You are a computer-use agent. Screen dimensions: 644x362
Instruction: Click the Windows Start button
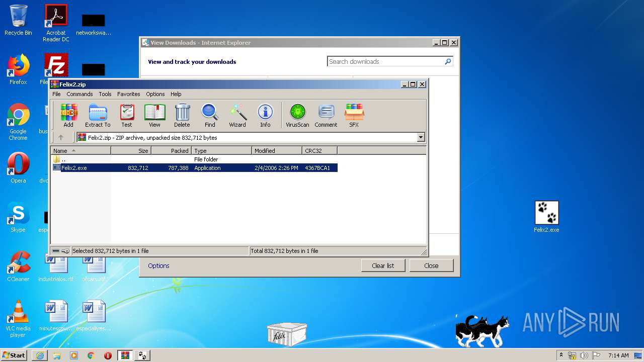coord(14,355)
